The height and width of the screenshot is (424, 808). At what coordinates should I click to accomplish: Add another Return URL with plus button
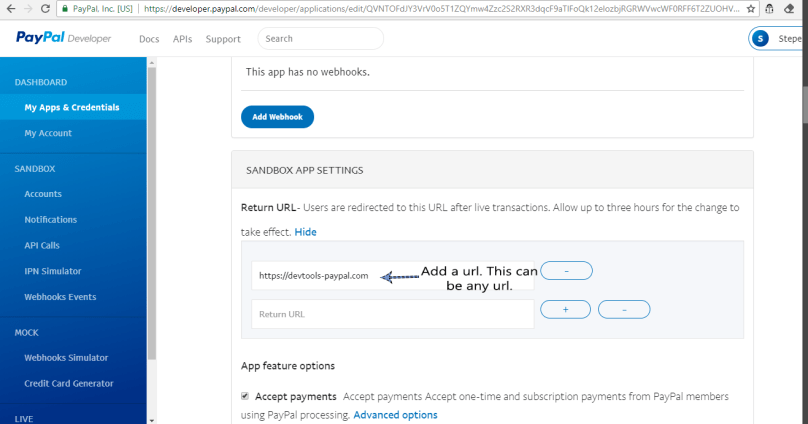click(x=566, y=310)
